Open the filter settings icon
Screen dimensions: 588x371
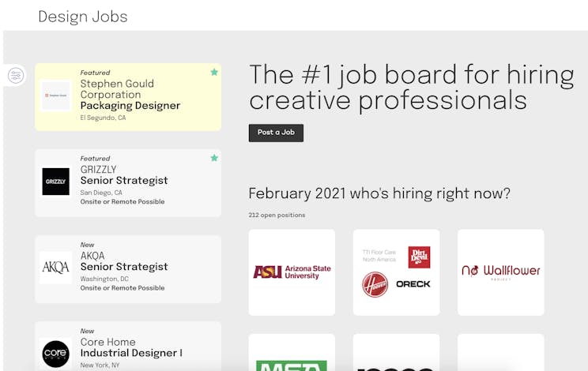tap(16, 75)
